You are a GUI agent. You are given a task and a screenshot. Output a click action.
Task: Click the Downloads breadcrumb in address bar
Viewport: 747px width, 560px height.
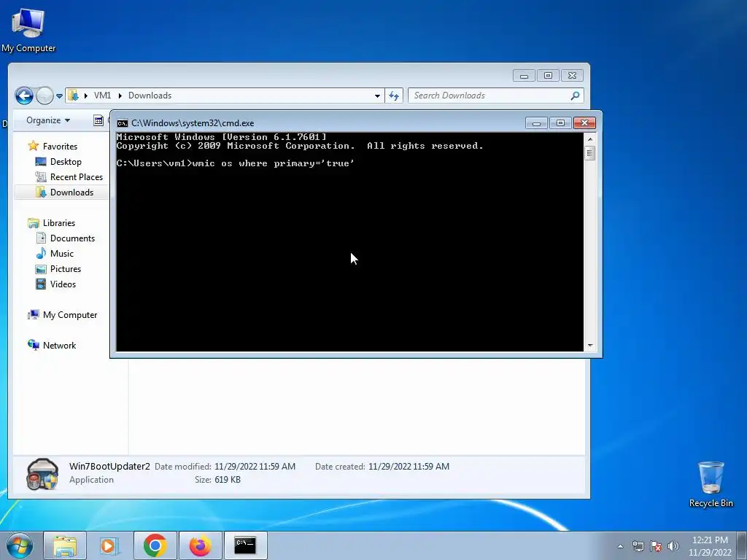pyautogui.click(x=150, y=96)
